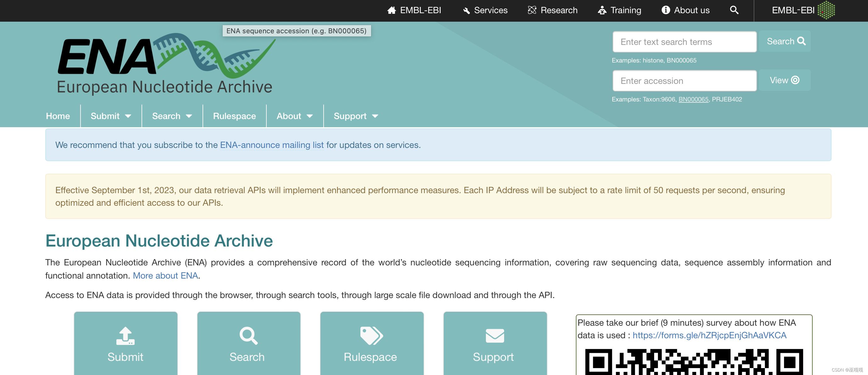
Task: Go to the Home navigation tab
Action: pyautogui.click(x=58, y=116)
